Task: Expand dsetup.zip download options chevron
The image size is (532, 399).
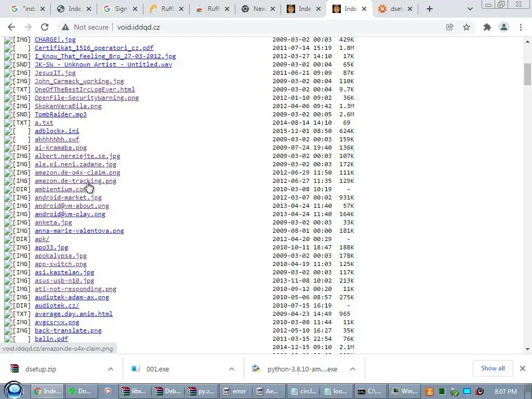Action: click(x=111, y=369)
